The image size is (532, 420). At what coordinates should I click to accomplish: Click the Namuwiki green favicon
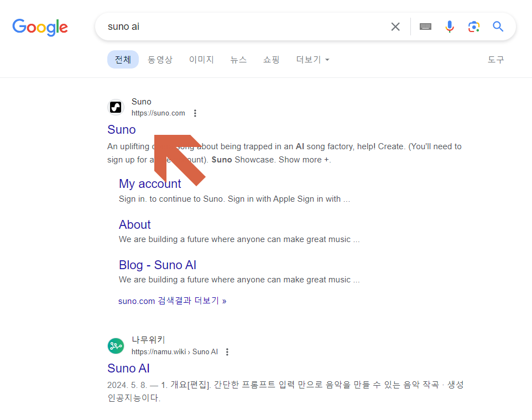(116, 346)
